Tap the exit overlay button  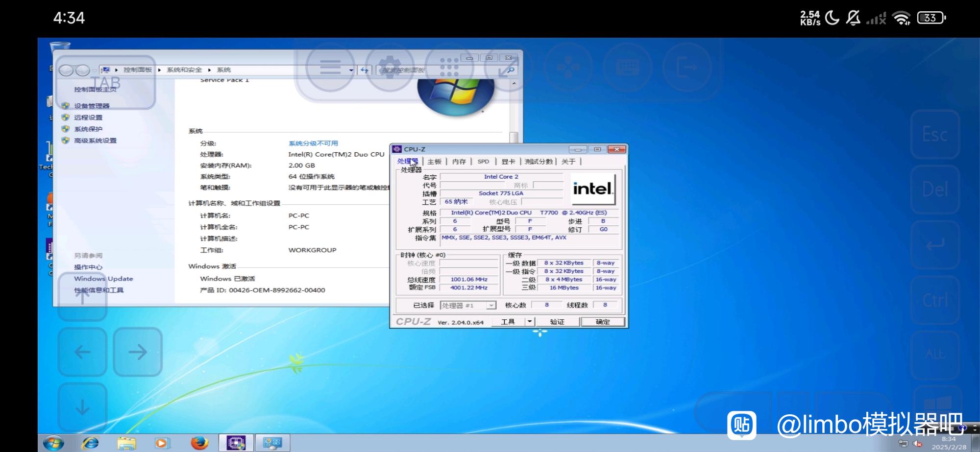(687, 67)
